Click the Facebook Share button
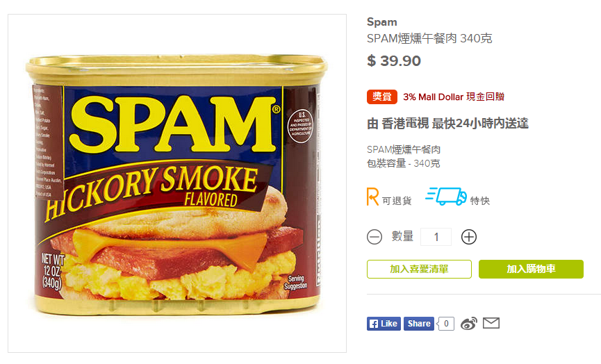 pos(418,324)
